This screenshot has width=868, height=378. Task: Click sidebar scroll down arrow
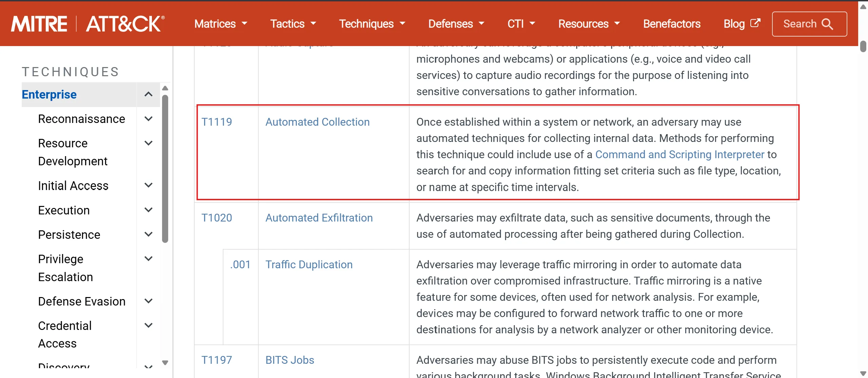[x=165, y=362]
